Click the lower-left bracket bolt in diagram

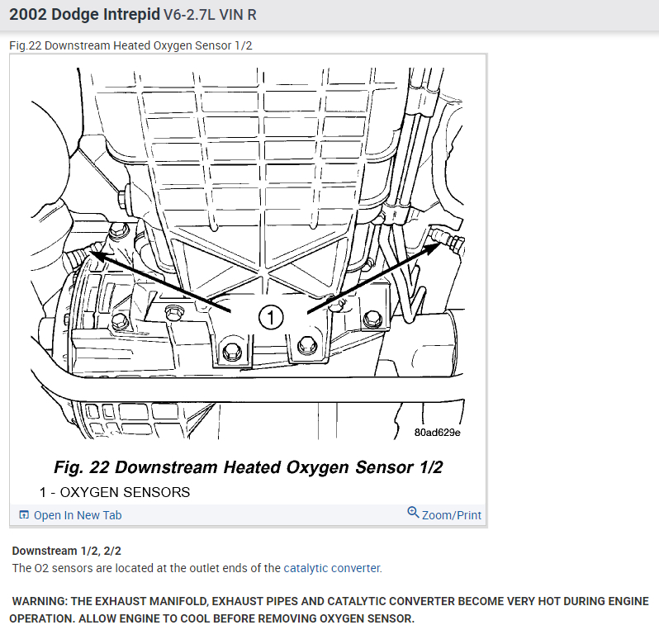point(232,351)
